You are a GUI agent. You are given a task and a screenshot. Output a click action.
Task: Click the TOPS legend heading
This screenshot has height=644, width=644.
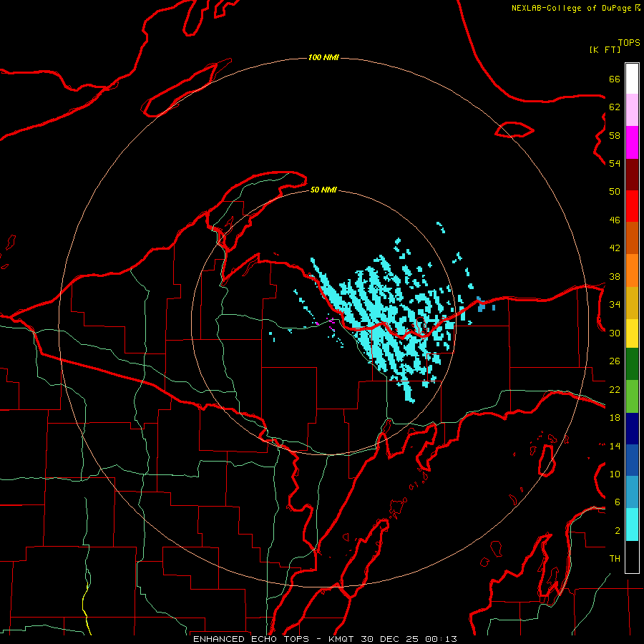point(629,42)
